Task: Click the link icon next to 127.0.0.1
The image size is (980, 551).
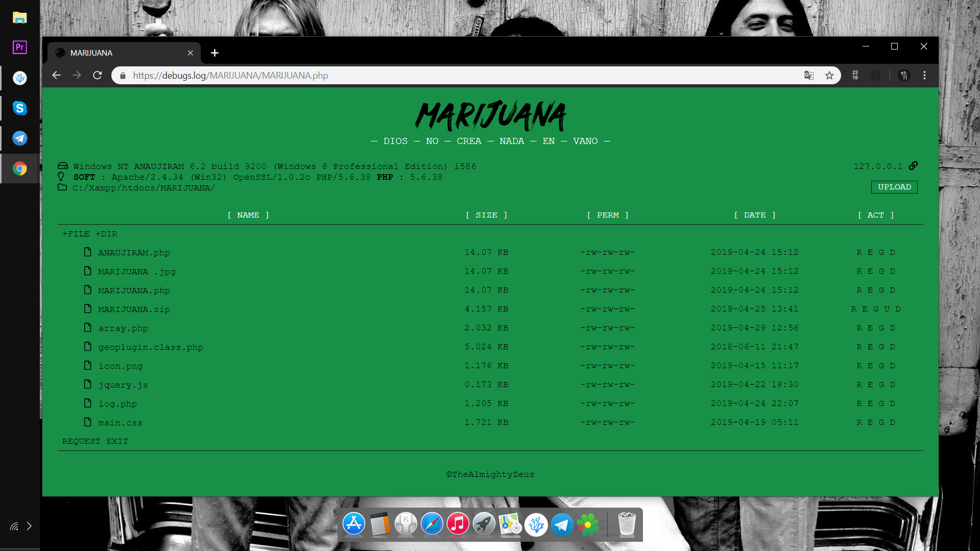Action: [913, 166]
